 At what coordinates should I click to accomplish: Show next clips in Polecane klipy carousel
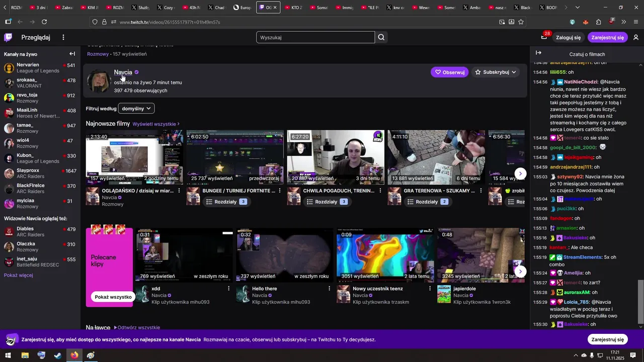521,271
